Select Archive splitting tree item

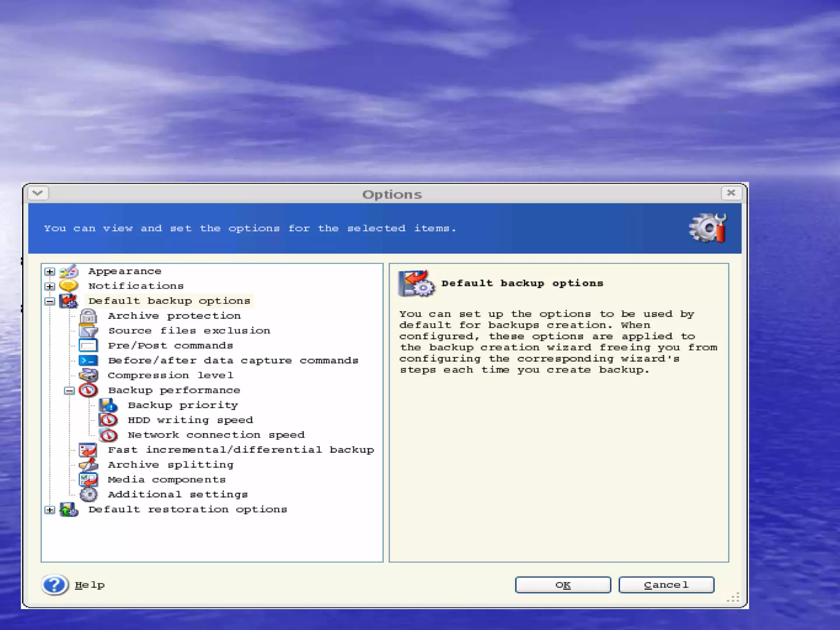coord(171,465)
